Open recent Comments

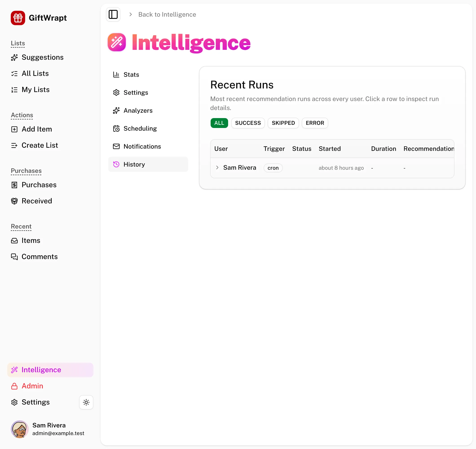50,257
